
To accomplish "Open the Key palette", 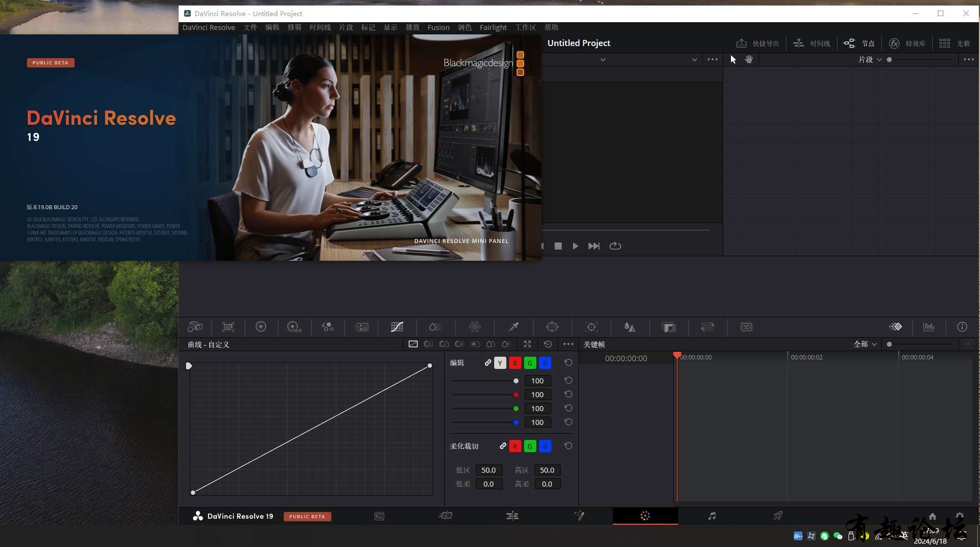I will pos(669,327).
